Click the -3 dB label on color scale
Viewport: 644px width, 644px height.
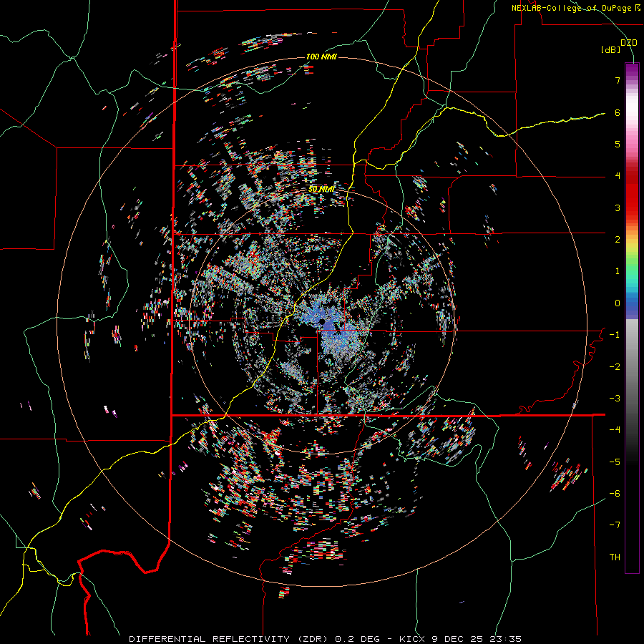615,399
